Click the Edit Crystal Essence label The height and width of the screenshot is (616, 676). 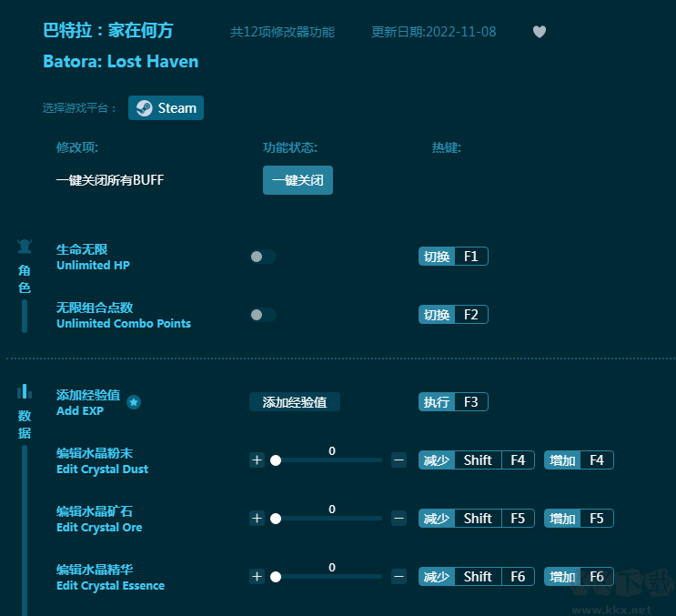click(x=111, y=585)
